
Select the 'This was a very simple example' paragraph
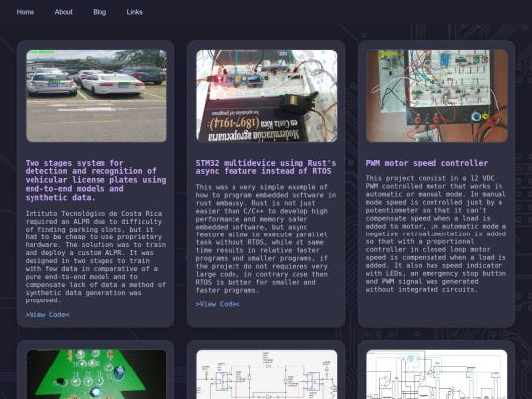pos(266,238)
